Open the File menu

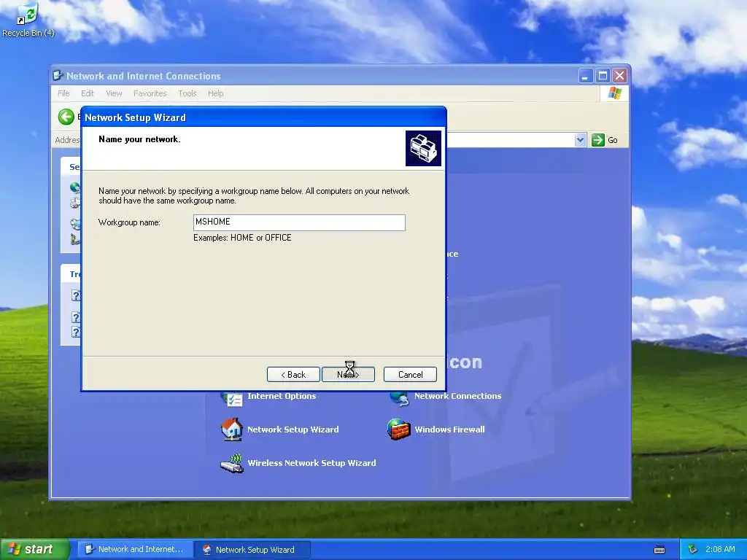[x=63, y=93]
